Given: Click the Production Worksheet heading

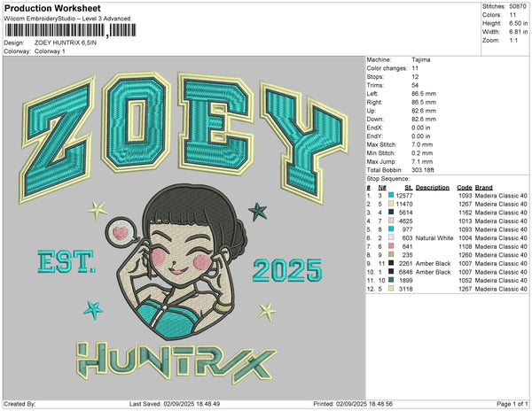Looking at the screenshot, I should [52, 9].
